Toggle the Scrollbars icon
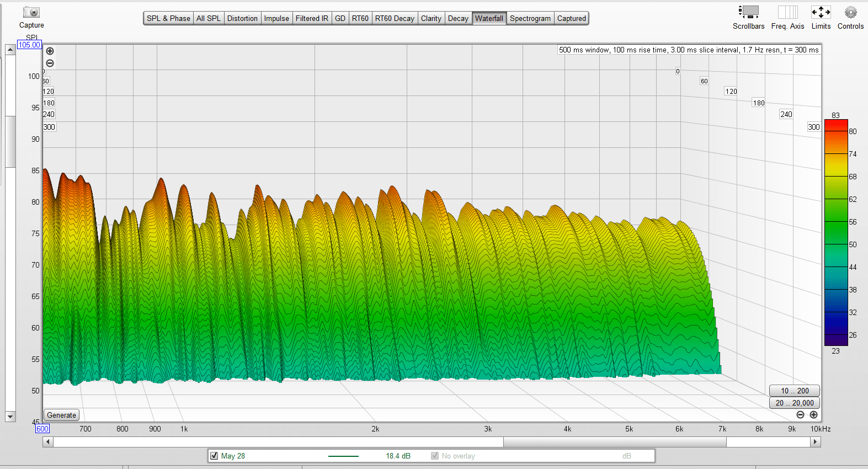 (749, 12)
